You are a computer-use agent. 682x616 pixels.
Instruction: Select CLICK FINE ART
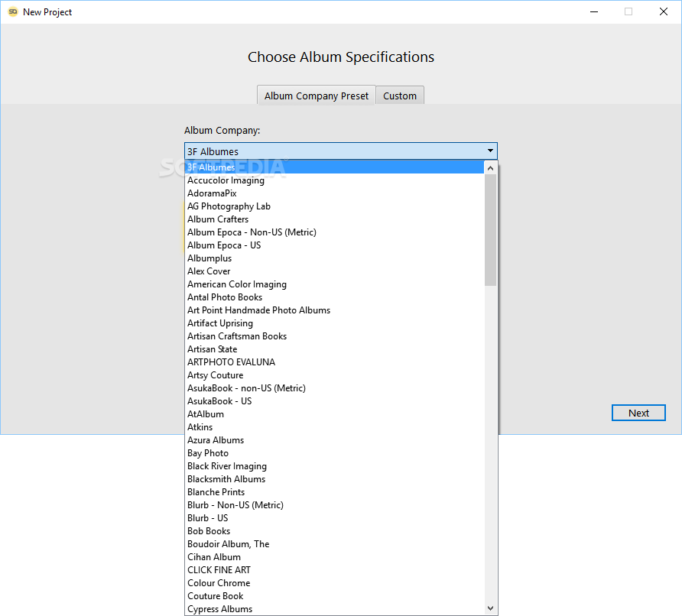click(334, 570)
